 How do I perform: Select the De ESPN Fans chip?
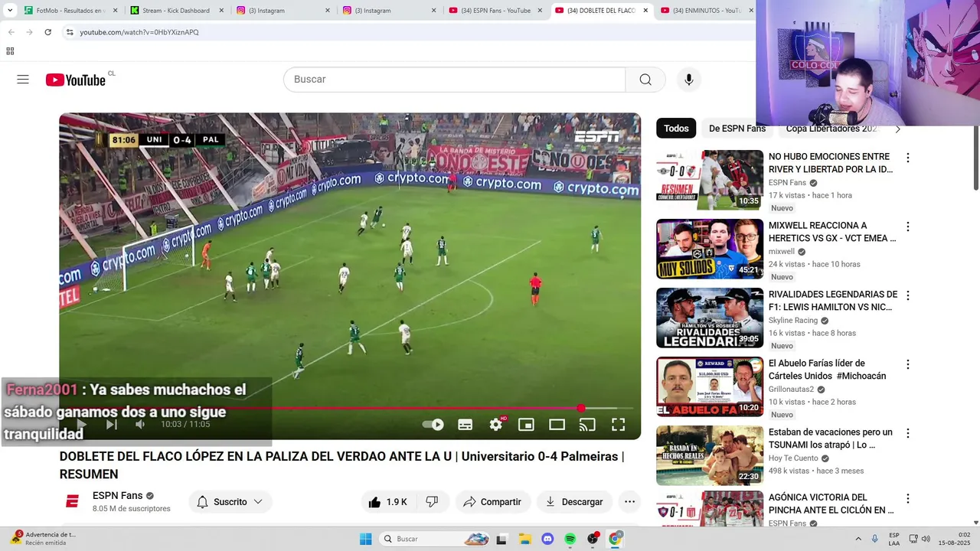coord(737,129)
